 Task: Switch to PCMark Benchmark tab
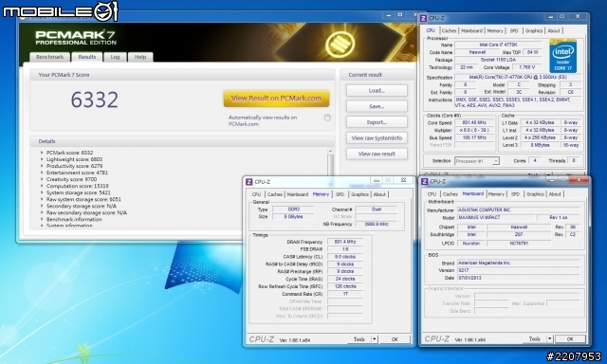coord(49,57)
